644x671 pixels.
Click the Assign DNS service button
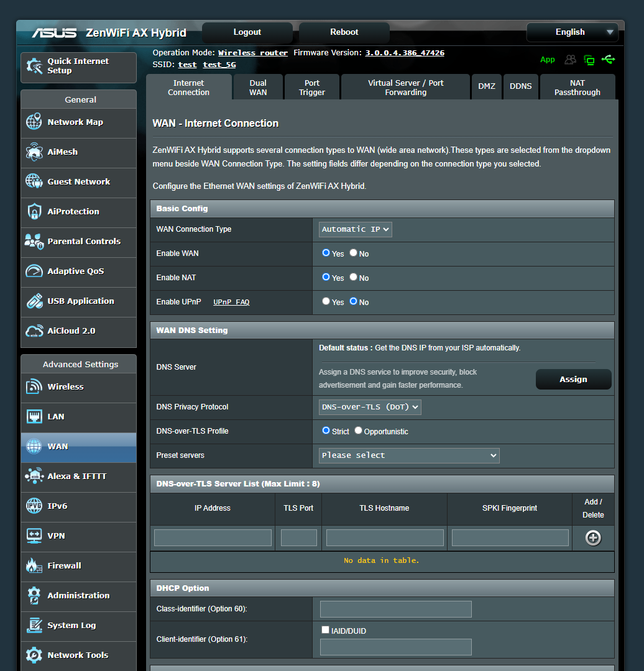[573, 379]
